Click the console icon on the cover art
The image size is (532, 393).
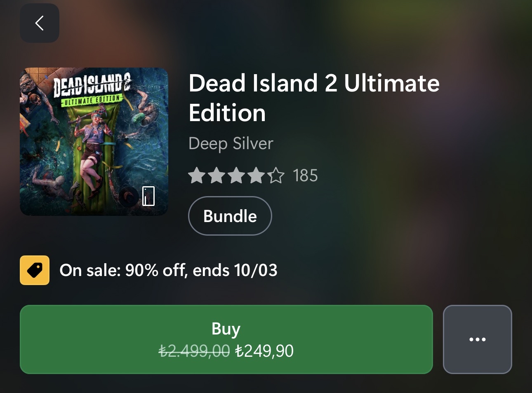coord(148,196)
